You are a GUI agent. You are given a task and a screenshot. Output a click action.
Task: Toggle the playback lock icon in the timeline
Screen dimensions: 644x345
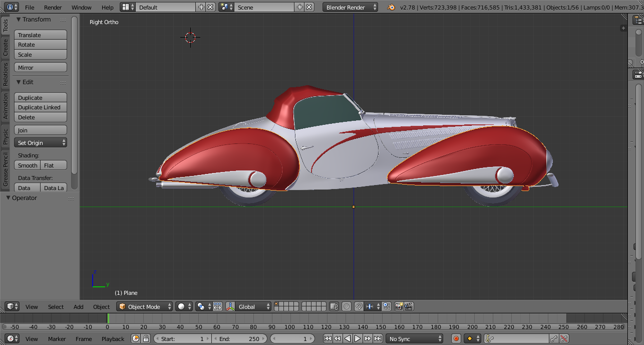point(146,339)
